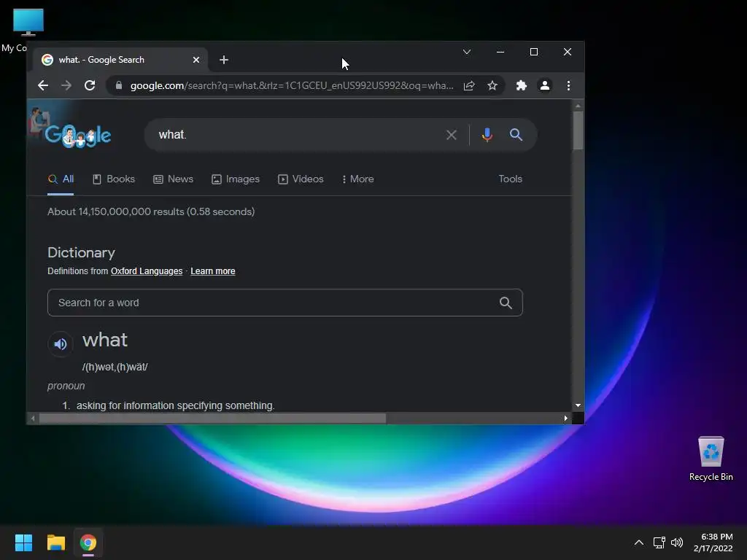The height and width of the screenshot is (560, 747).
Task: Expand the tab search chevron
Action: [x=467, y=52]
